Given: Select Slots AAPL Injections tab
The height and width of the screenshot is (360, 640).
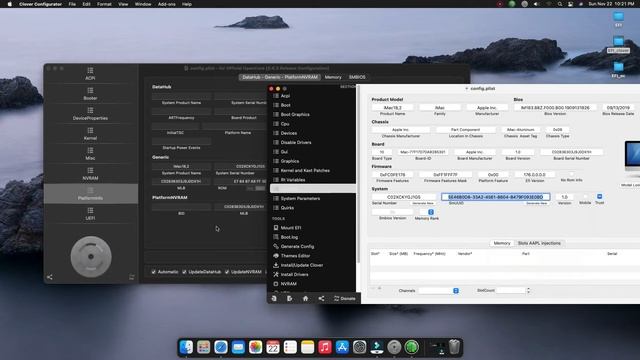Looking at the screenshot, I should pyautogui.click(x=539, y=243).
